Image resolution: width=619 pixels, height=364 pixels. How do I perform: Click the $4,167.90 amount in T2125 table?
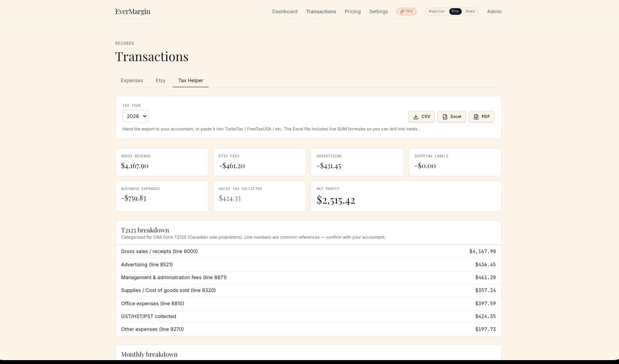tap(482, 251)
